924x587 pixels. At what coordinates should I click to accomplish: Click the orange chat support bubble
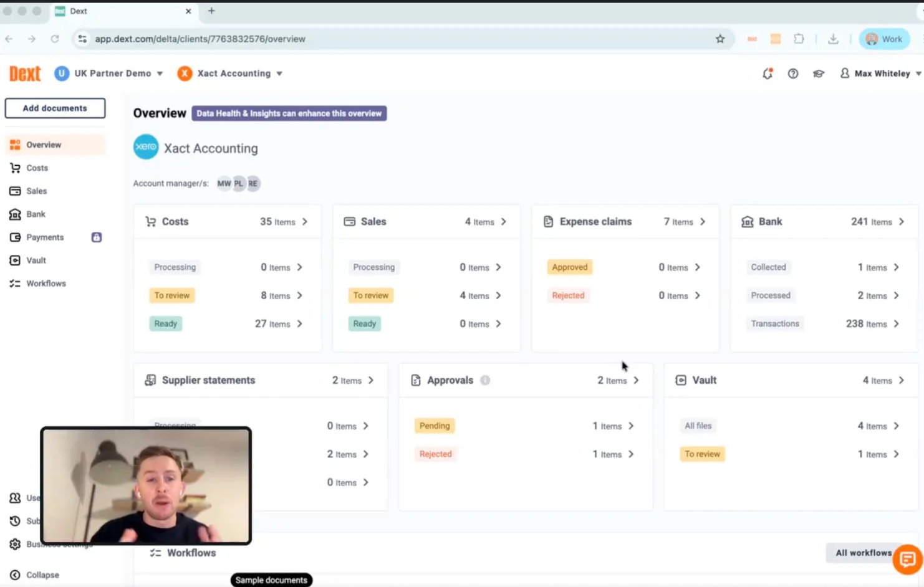[907, 558]
